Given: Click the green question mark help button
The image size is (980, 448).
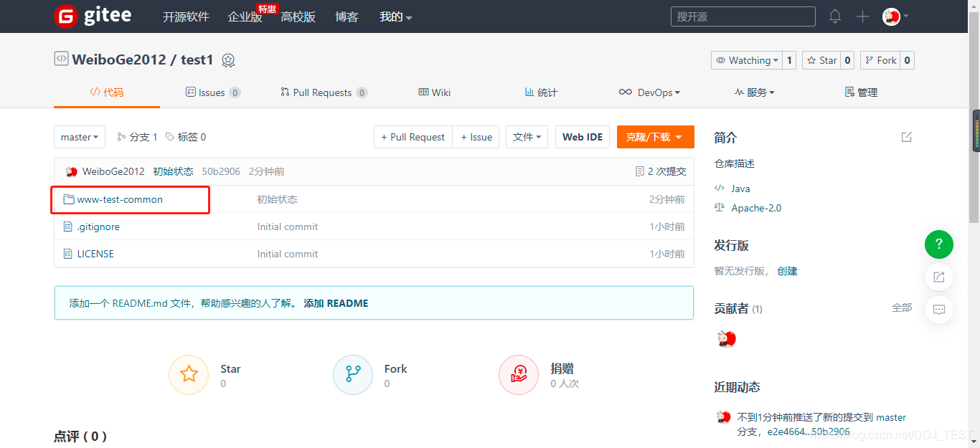Looking at the screenshot, I should 939,244.
